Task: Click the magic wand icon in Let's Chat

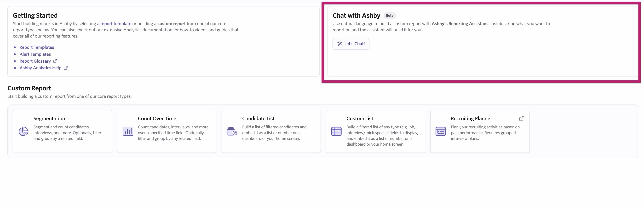Action: click(x=339, y=44)
